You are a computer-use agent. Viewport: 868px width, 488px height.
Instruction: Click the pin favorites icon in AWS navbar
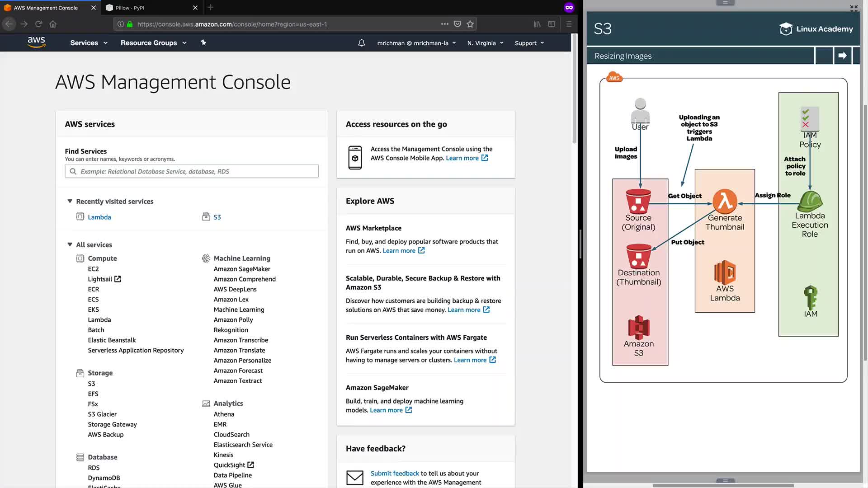tap(203, 42)
